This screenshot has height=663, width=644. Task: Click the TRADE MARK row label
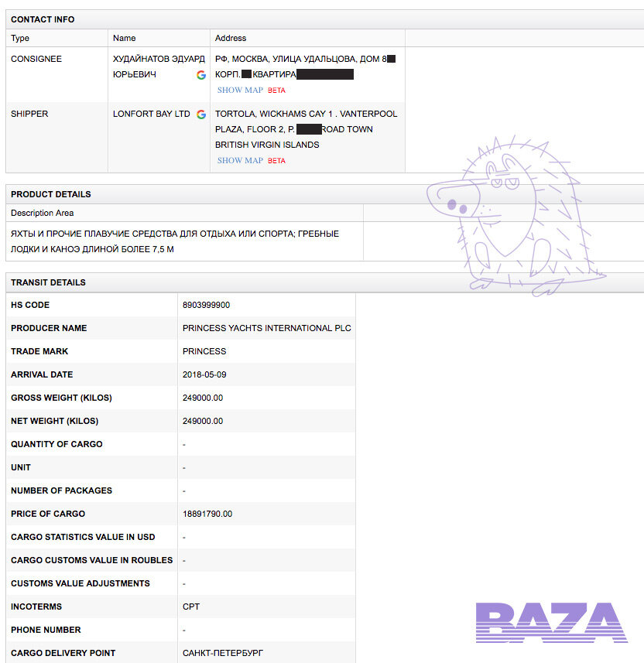(x=39, y=351)
